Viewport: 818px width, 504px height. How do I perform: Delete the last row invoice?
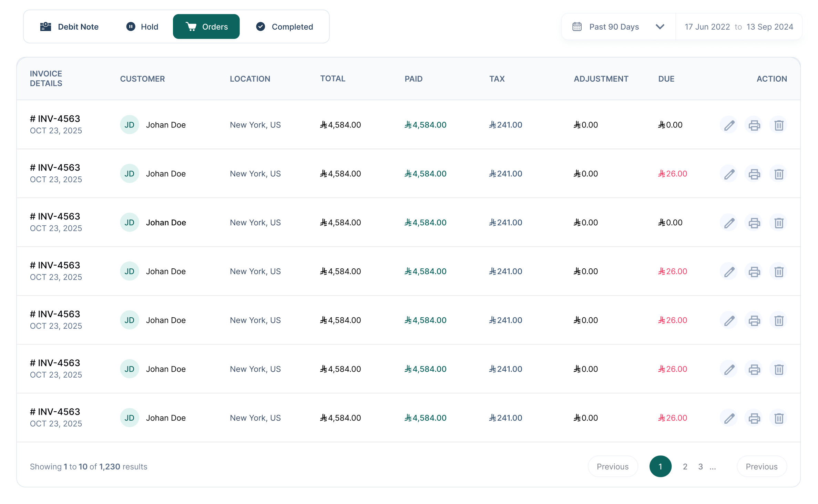point(779,419)
